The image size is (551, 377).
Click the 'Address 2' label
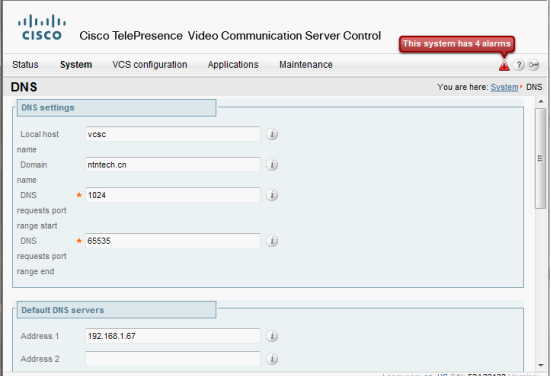tap(40, 359)
